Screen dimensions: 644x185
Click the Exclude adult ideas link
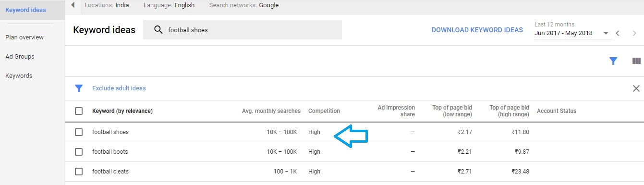tap(119, 88)
